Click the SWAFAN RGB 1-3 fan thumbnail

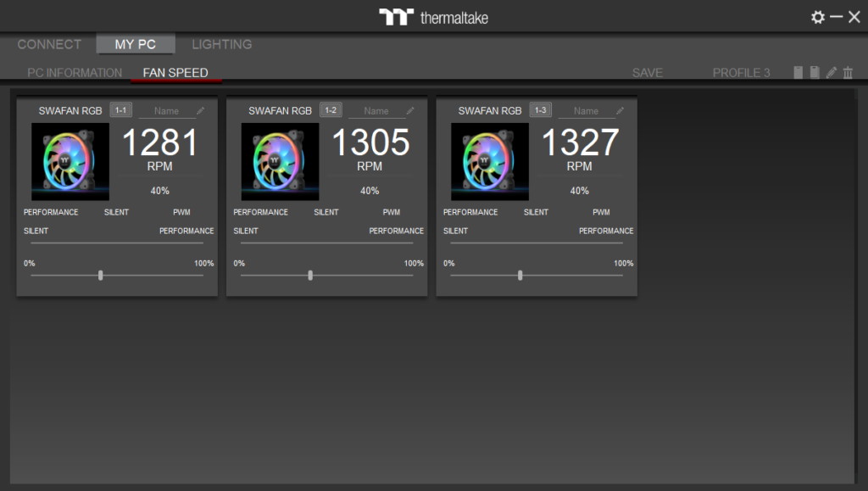[x=490, y=162]
